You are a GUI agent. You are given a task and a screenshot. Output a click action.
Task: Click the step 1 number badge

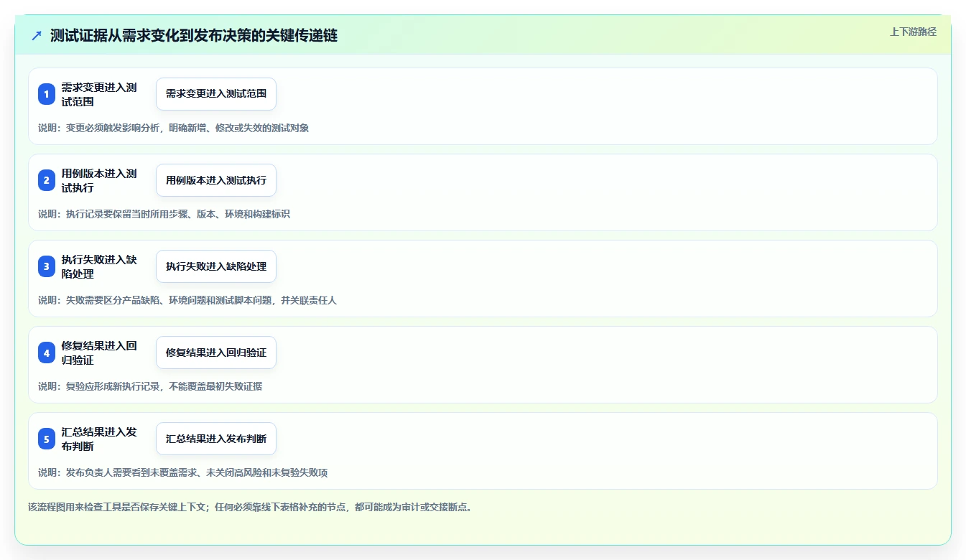point(47,94)
